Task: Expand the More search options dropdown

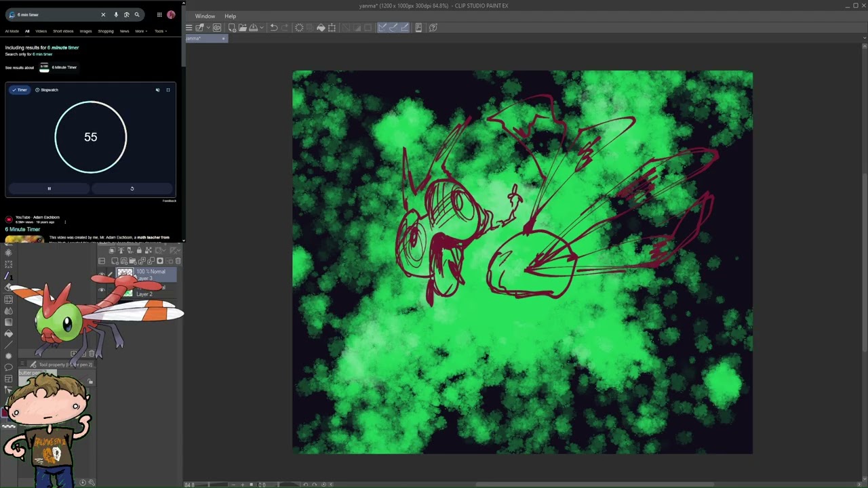Action: [x=140, y=31]
